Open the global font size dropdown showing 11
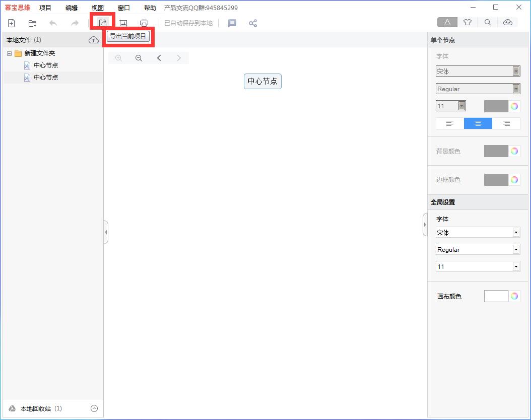 (x=477, y=266)
